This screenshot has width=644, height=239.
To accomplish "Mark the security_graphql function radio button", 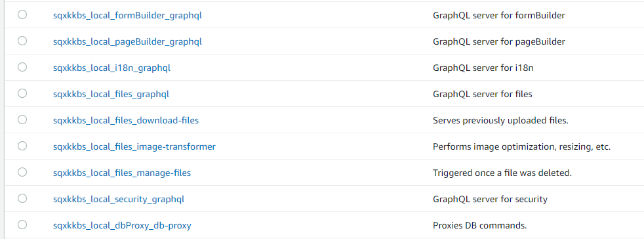I will click(22, 198).
